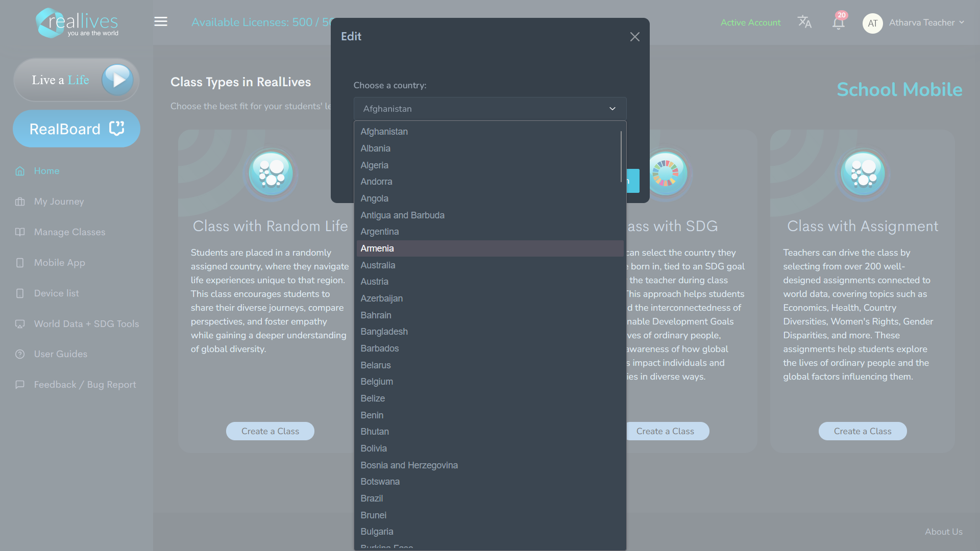Choose Benin in country list
This screenshot has width=980, height=551.
[x=490, y=415]
